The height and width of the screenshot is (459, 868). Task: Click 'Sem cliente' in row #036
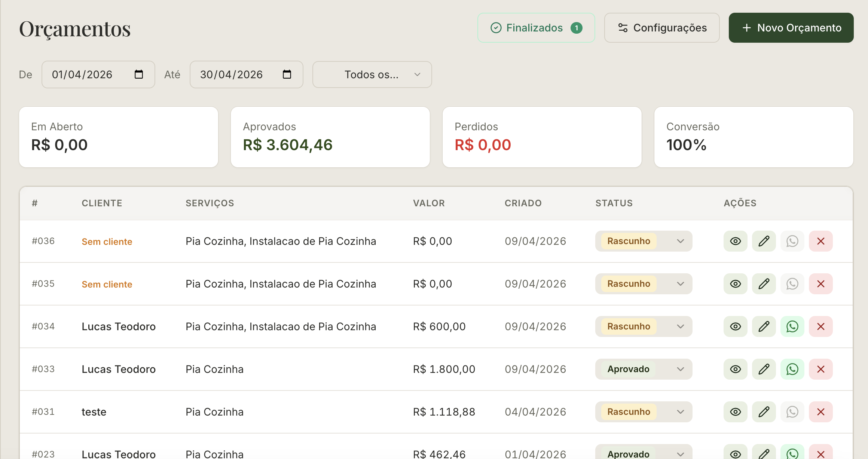[107, 241]
